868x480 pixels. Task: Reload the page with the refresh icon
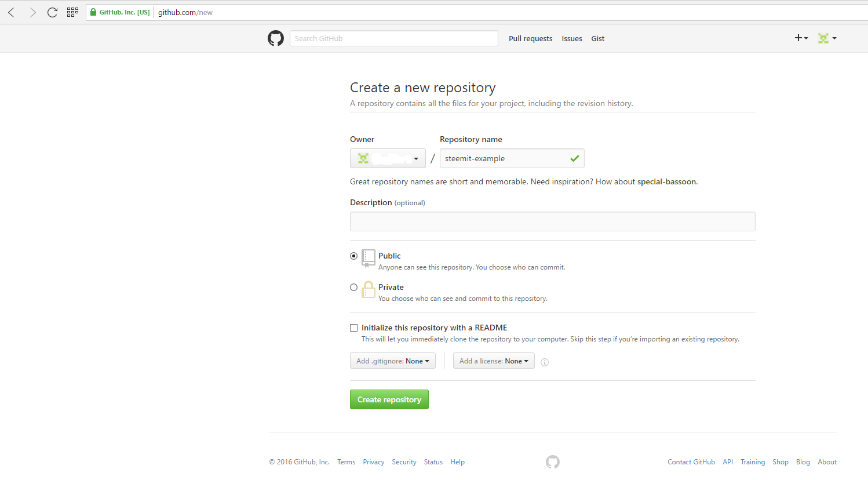click(x=52, y=12)
